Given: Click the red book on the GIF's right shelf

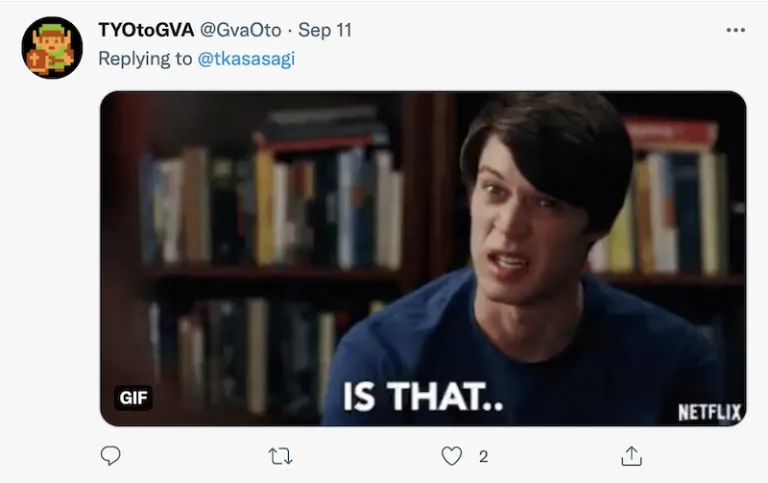Looking at the screenshot, I should (672, 132).
